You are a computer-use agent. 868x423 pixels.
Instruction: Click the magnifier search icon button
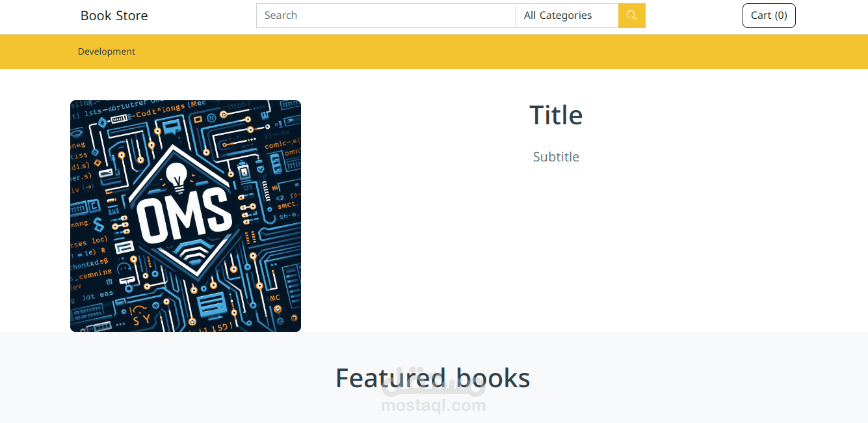coord(631,16)
